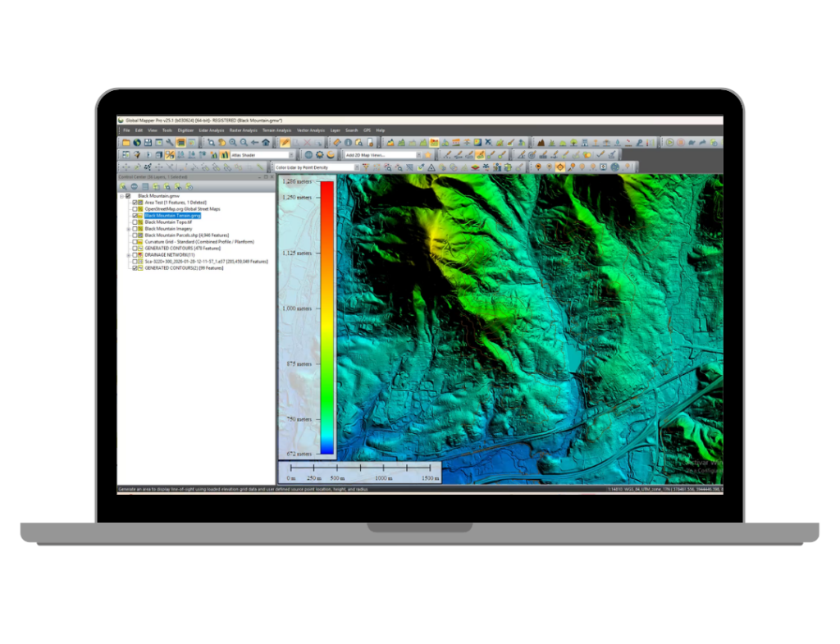Choose the measure ruler tool
840x644 pixels.
point(337,143)
